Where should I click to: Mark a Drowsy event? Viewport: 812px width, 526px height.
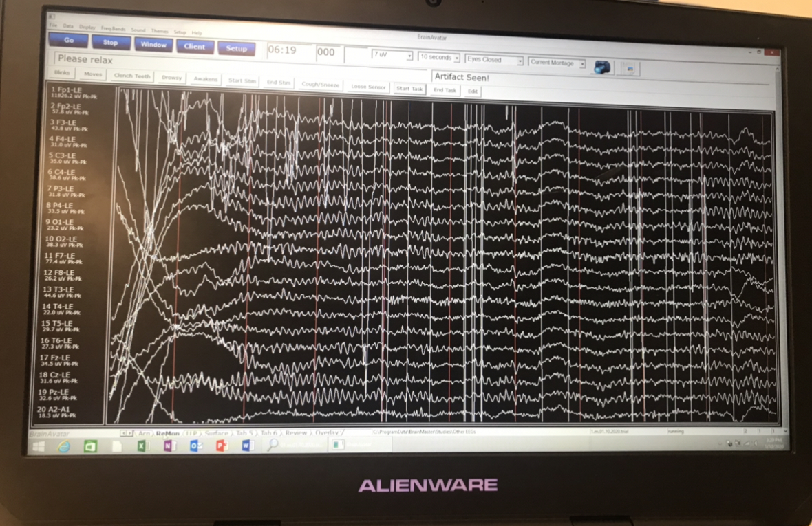click(x=171, y=78)
